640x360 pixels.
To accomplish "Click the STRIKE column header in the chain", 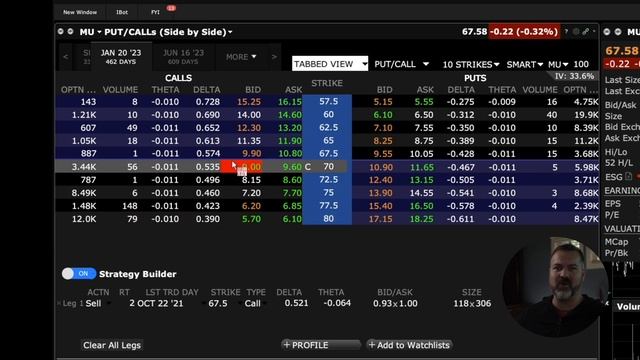I will click(x=327, y=83).
